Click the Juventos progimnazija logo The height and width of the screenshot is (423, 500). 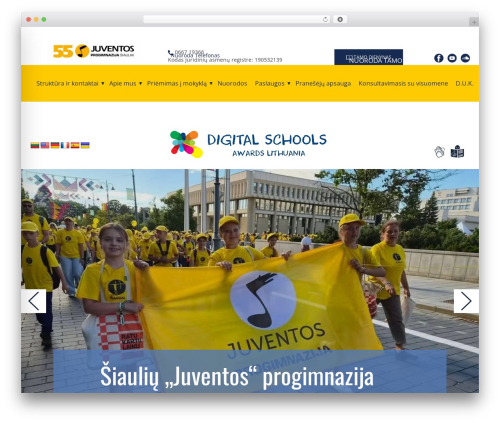pos(94,51)
